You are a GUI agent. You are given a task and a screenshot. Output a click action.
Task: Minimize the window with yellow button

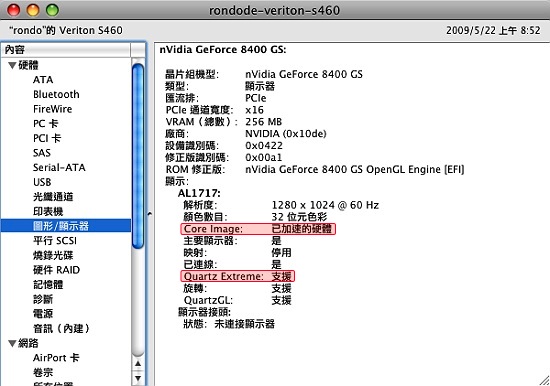click(x=33, y=10)
